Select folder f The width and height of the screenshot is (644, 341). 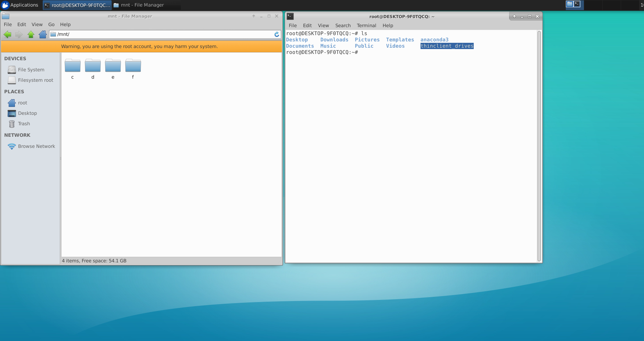point(133,69)
